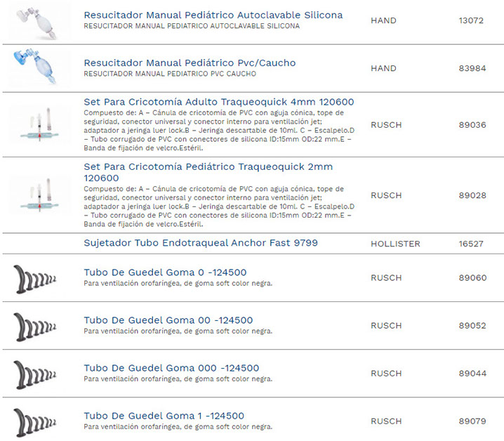Open Set Para Cricotomía Adulto Traqueoquick 4mm

(218, 102)
